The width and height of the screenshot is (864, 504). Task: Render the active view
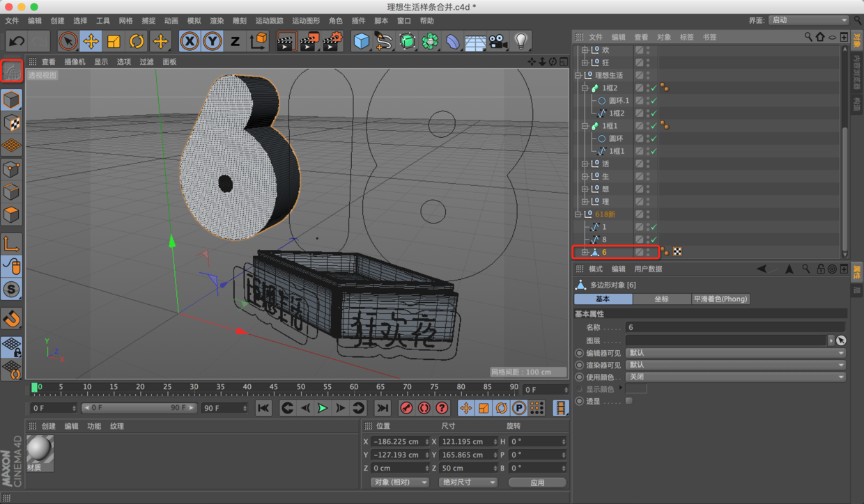click(285, 41)
